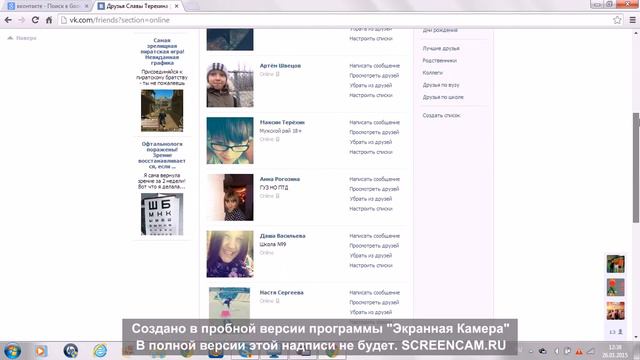Click the 'Наверх' back-to-top link
This screenshot has height=360, width=640.
tap(22, 38)
